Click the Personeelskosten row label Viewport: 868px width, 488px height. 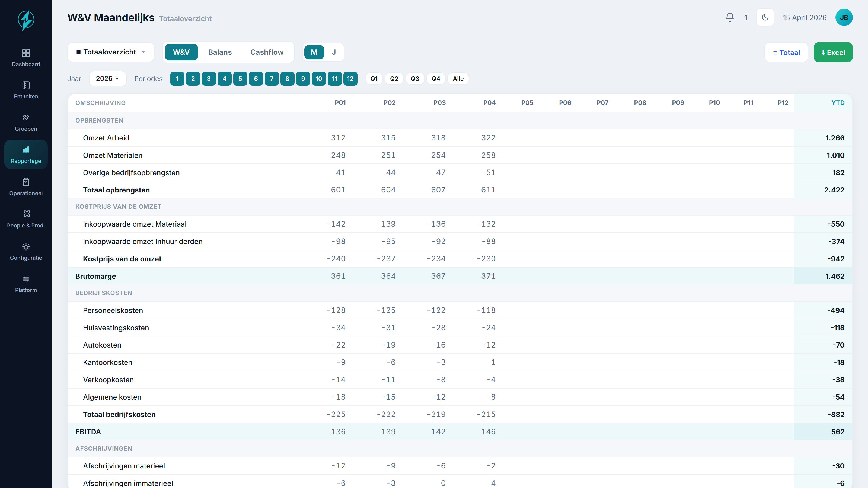pos(113,310)
